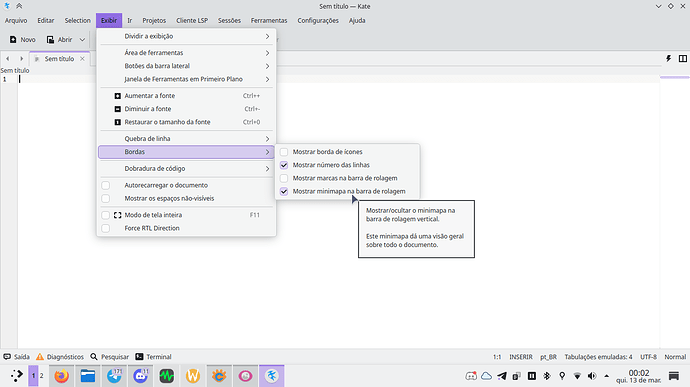Click the split view icon at top right

click(683, 59)
